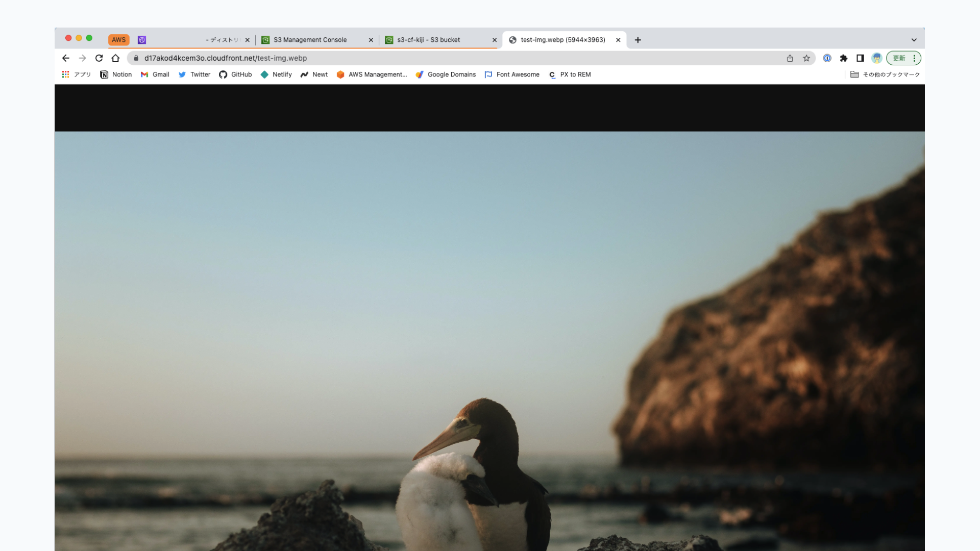This screenshot has width=980, height=551.
Task: Switch to s3-cf-kiji S3 bucket tab
Action: click(x=428, y=40)
